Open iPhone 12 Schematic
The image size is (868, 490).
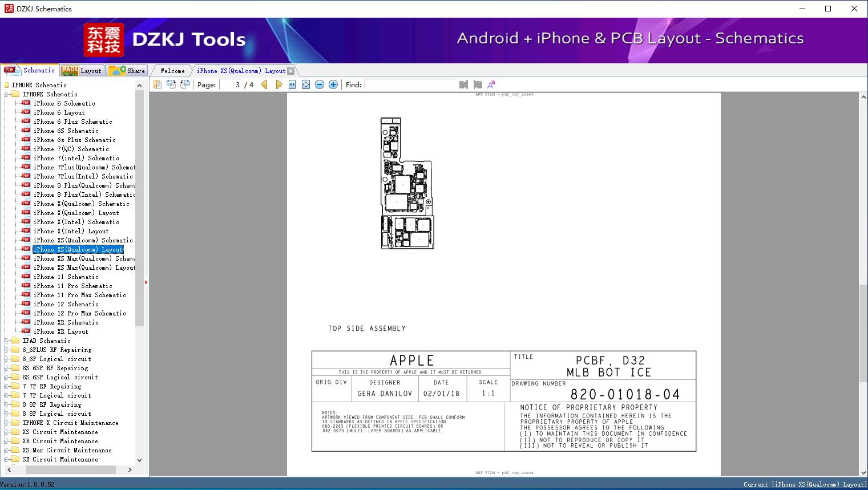66,304
